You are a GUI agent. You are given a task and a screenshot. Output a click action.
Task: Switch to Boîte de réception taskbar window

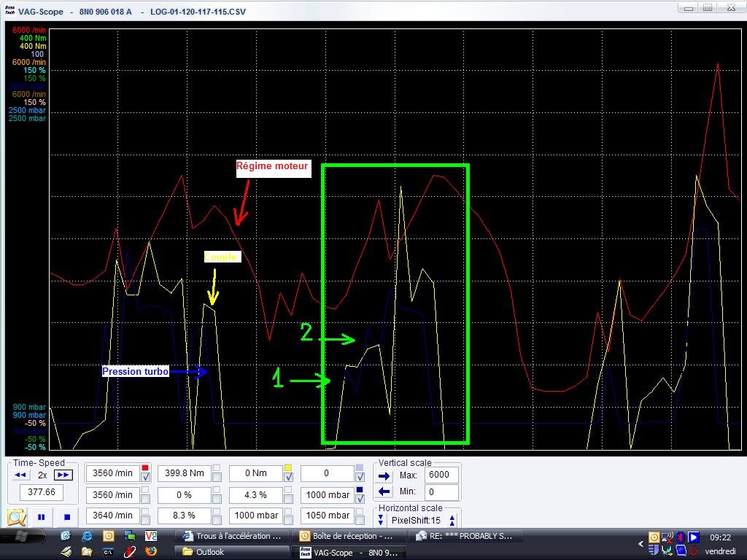click(350, 536)
